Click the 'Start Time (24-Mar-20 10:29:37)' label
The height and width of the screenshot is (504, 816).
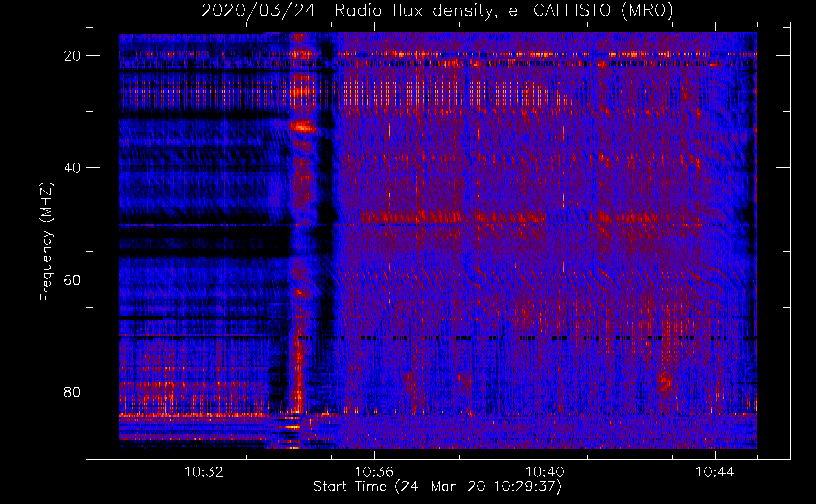click(x=437, y=487)
